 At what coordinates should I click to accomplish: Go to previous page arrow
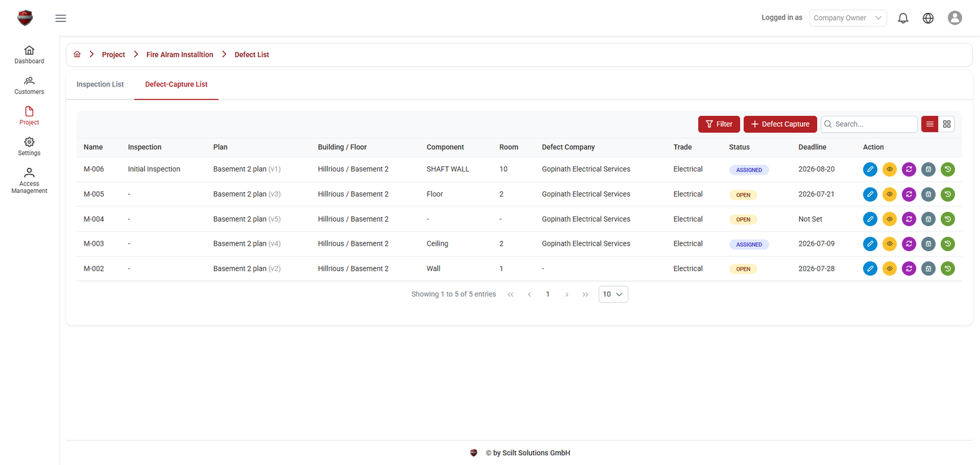(x=529, y=295)
